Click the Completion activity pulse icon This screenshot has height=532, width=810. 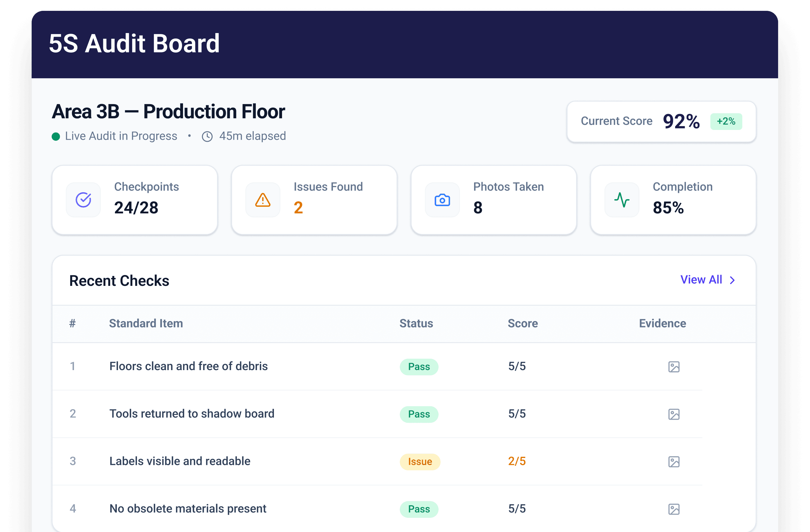click(622, 200)
